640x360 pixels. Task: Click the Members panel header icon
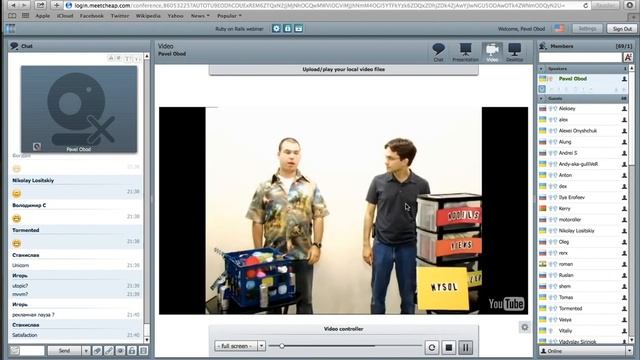click(543, 46)
